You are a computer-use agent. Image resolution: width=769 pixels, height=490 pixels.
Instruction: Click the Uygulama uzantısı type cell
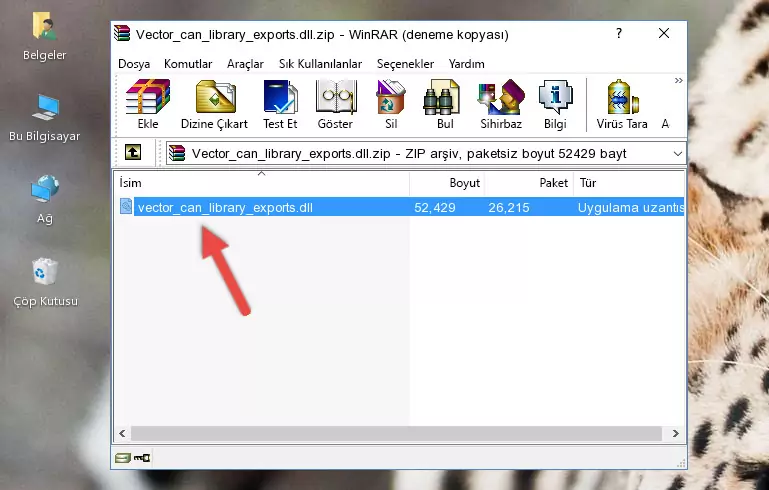(x=631, y=207)
